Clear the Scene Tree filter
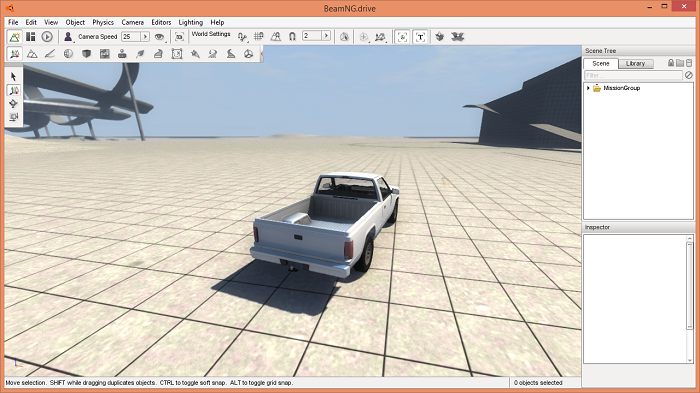Viewport: 700px width, 393px height. click(688, 75)
